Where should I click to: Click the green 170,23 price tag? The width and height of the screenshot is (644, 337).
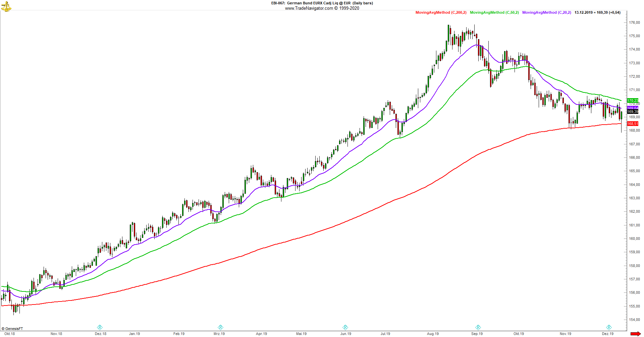click(x=633, y=100)
